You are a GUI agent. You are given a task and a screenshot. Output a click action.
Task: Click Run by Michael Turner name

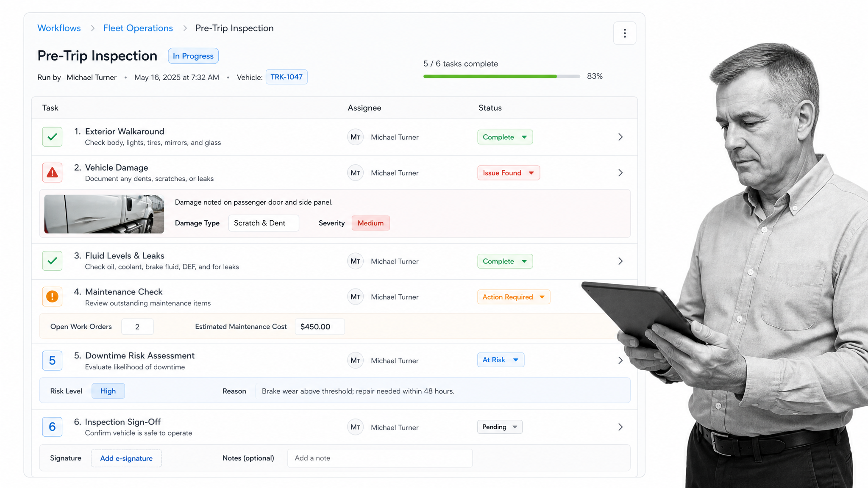(x=92, y=77)
